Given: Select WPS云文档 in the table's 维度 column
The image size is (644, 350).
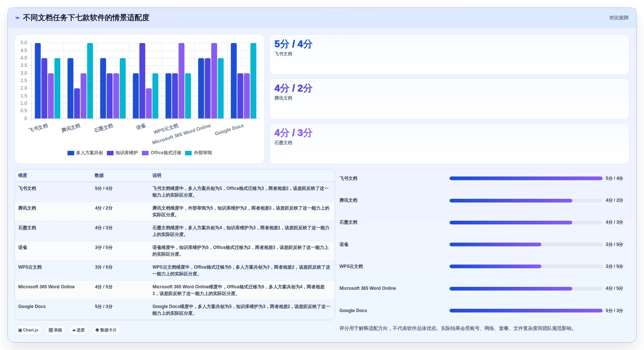Looking at the screenshot, I should [30, 267].
